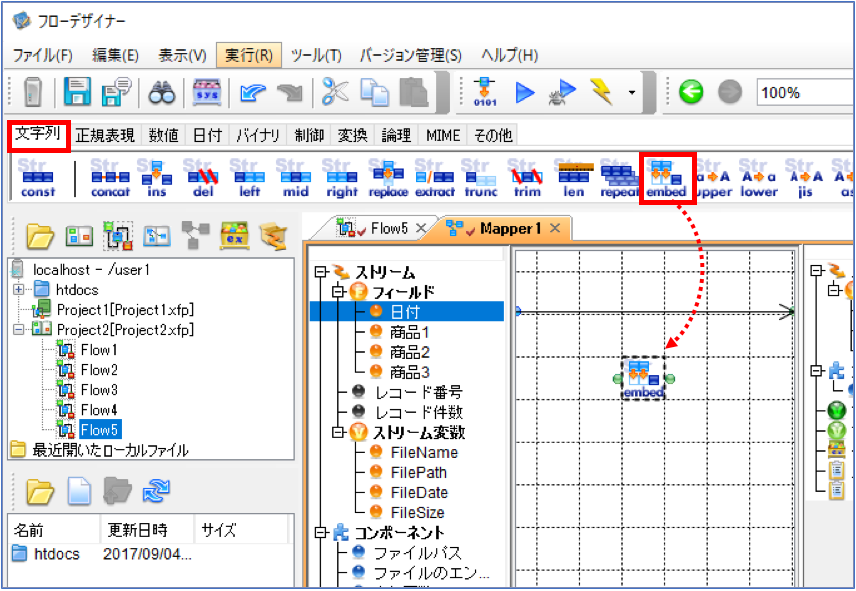Select the del string function

tap(203, 178)
